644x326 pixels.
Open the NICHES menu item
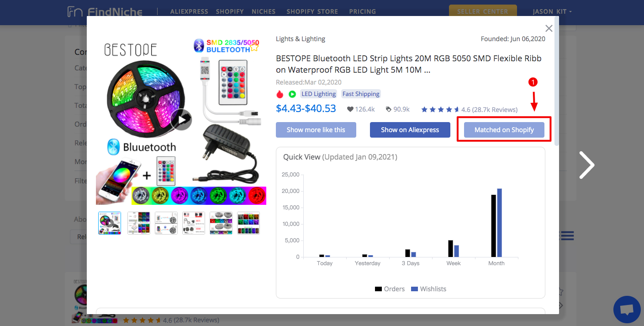264,11
